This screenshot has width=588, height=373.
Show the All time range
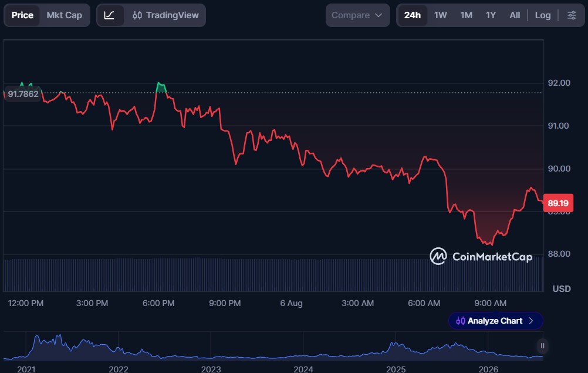[x=515, y=15]
